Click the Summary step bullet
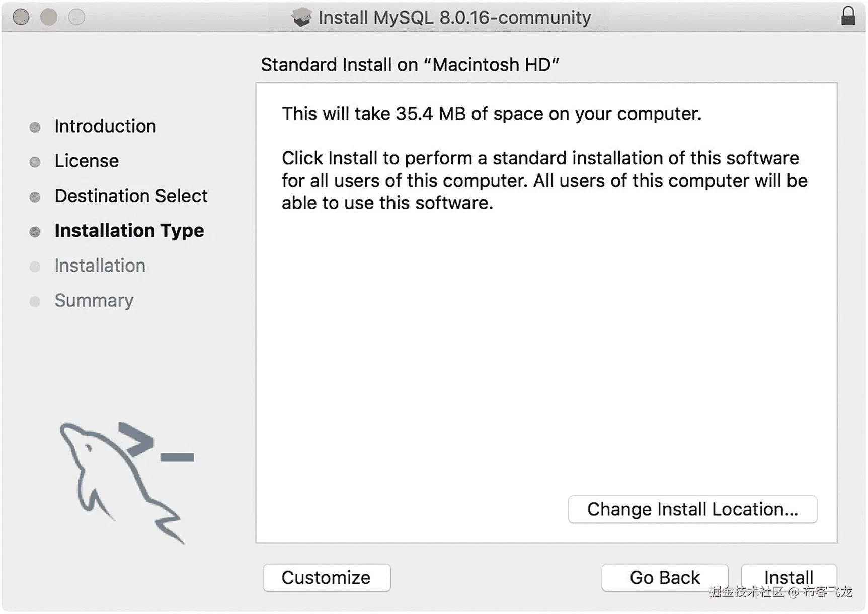 [x=35, y=301]
